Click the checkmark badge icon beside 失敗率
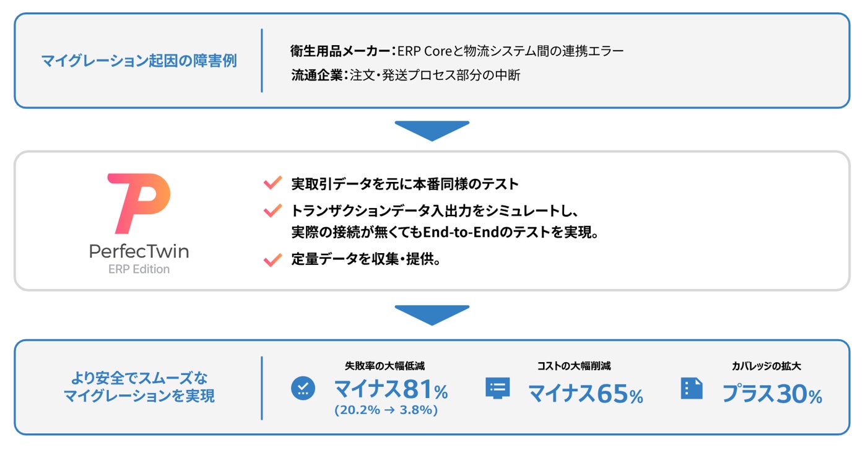868x450 pixels. point(303,388)
